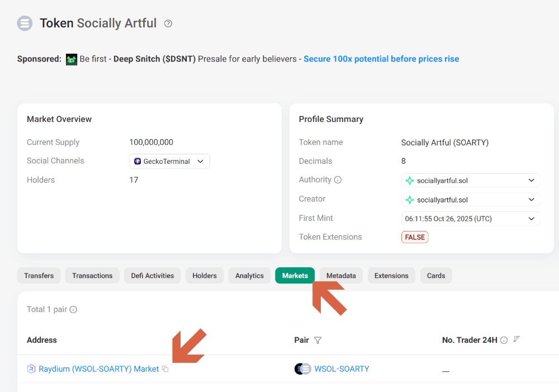Click the info icon next to Total 1 pair
The height and width of the screenshot is (392, 559).
[x=73, y=310]
